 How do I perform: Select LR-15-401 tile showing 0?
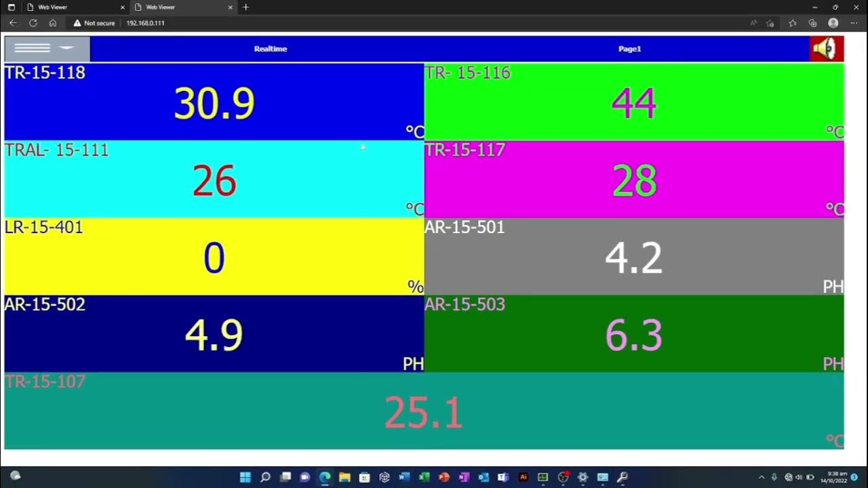pos(214,256)
